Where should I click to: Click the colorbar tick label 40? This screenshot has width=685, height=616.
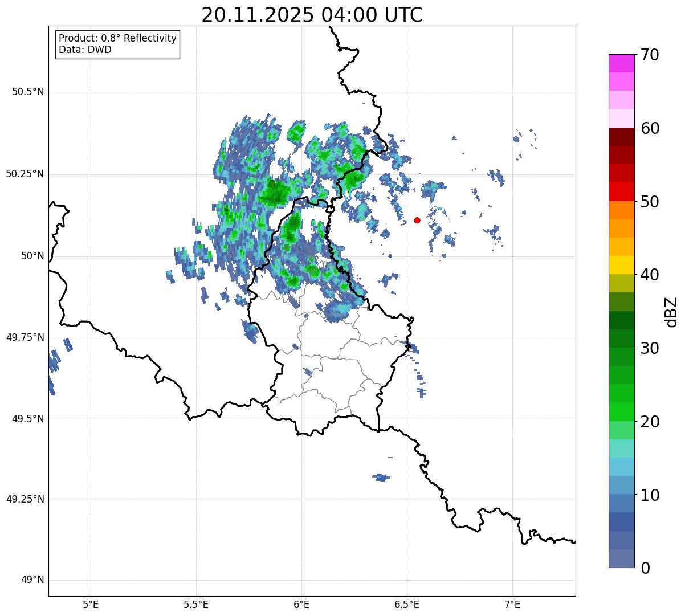click(650, 275)
